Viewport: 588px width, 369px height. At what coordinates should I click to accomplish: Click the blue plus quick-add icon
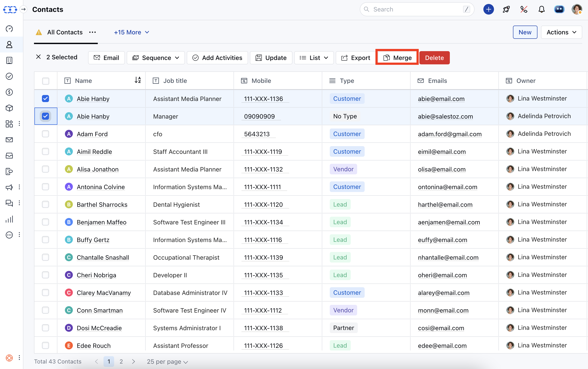pyautogui.click(x=488, y=9)
